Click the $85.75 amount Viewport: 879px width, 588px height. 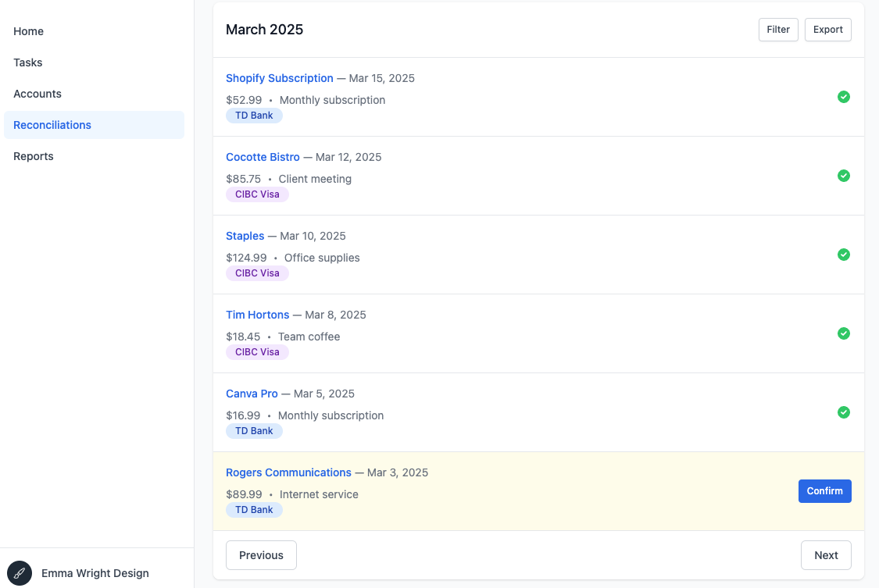click(243, 179)
